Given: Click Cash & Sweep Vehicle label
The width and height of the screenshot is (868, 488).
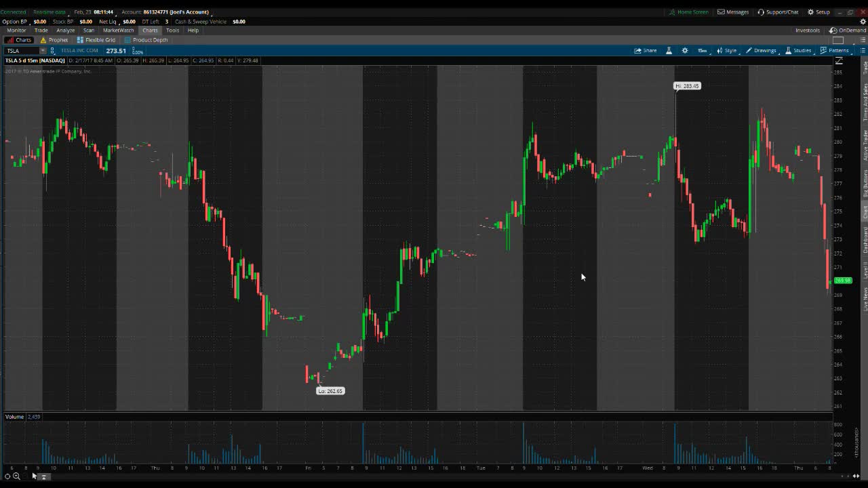Looking at the screenshot, I should pos(201,21).
